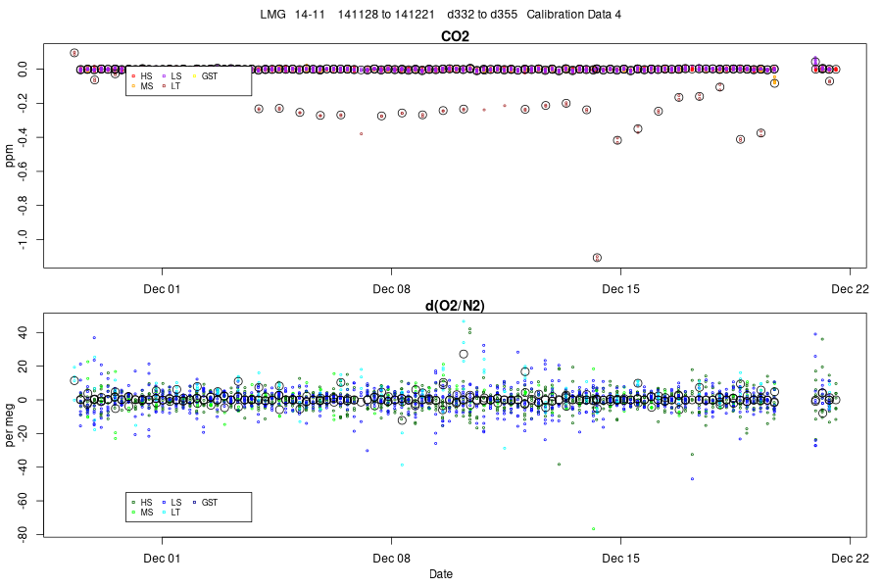
Task: Click the -20 tick on per meg axis
Action: coord(24,433)
